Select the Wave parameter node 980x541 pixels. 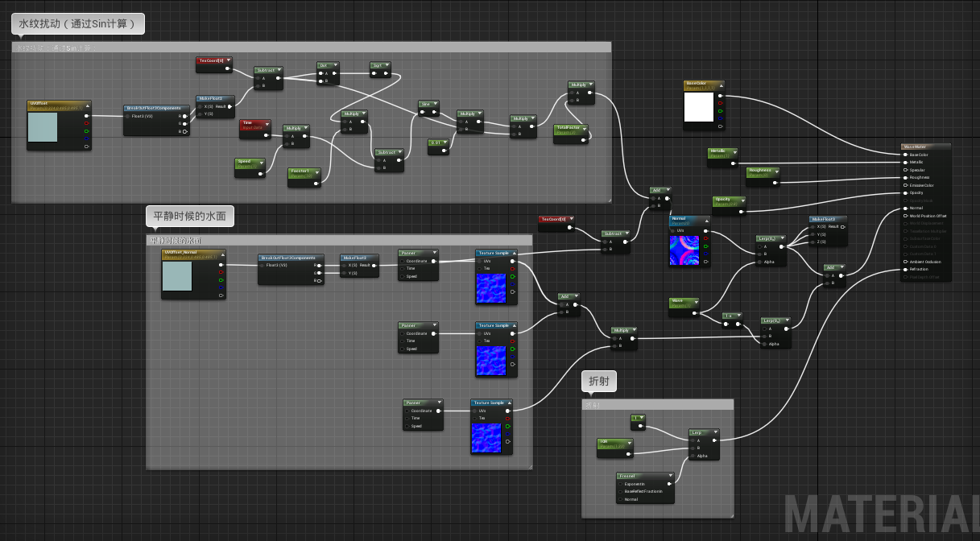[x=684, y=303]
